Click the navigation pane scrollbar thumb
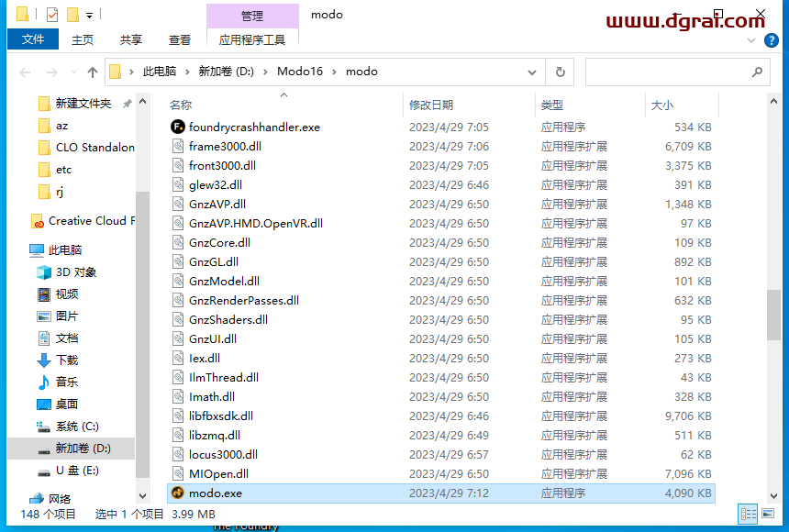Image resolution: width=789 pixels, height=532 pixels. point(142,334)
